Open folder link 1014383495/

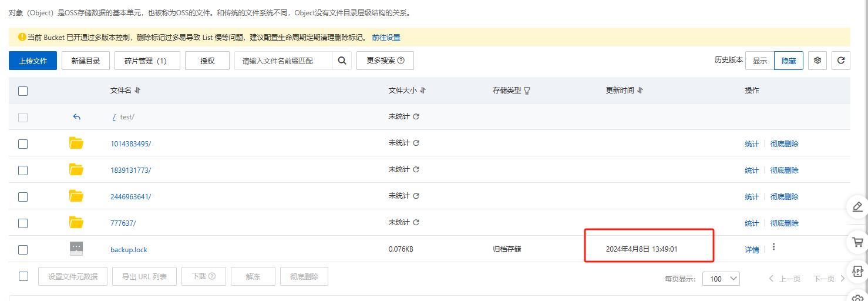[130, 143]
